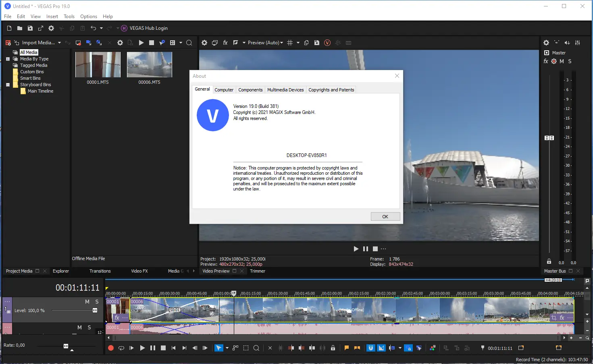This screenshot has height=364, width=593.
Task: Save the preview snapshot to a file
Action: point(317,43)
